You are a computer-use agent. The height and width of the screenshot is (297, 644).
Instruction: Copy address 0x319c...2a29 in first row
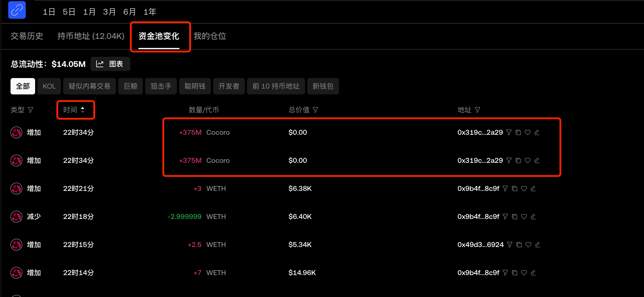(x=518, y=132)
